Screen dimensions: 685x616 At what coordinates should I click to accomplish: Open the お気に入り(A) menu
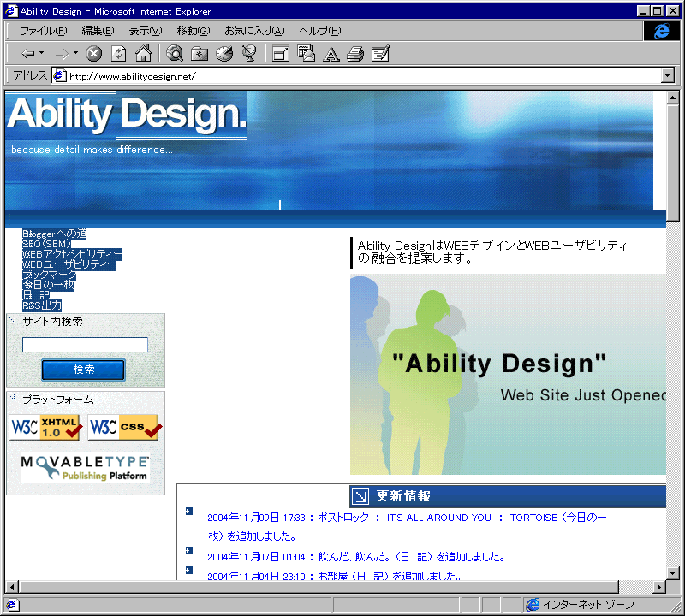[x=254, y=31]
